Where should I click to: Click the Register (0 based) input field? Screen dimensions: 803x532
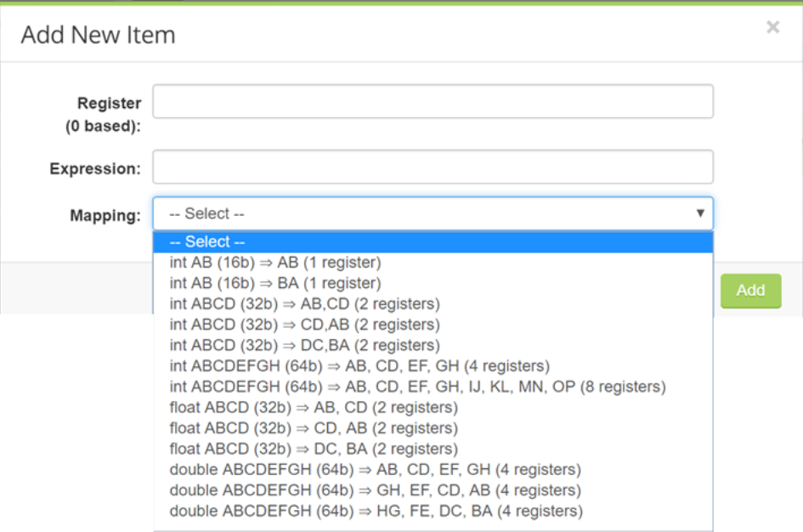(433, 102)
